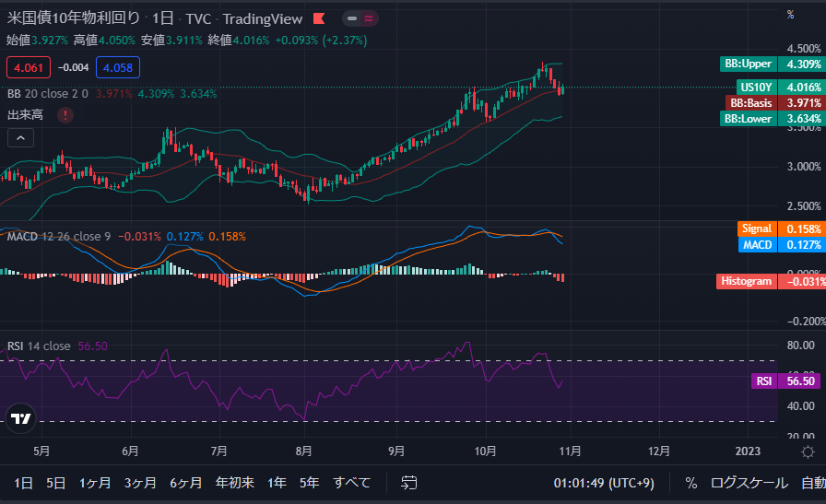This screenshot has width=826, height=504.
Task: Select the すべて time range
Action: (352, 483)
